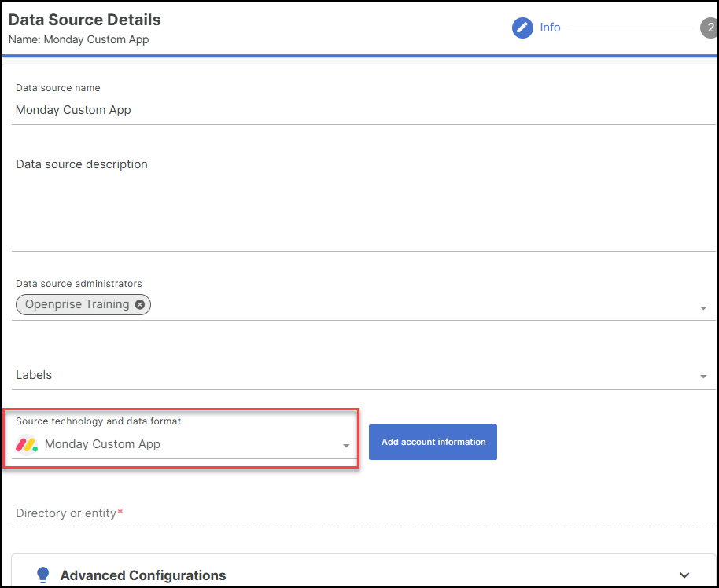Expand Advanced Configurations using the chevron
The width and height of the screenshot is (719, 588).
[x=684, y=575]
